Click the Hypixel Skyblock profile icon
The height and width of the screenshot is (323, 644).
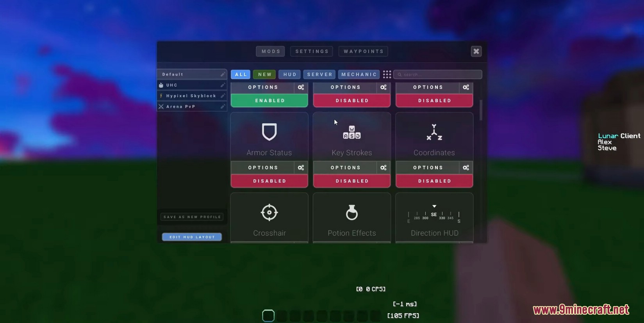pyautogui.click(x=161, y=96)
